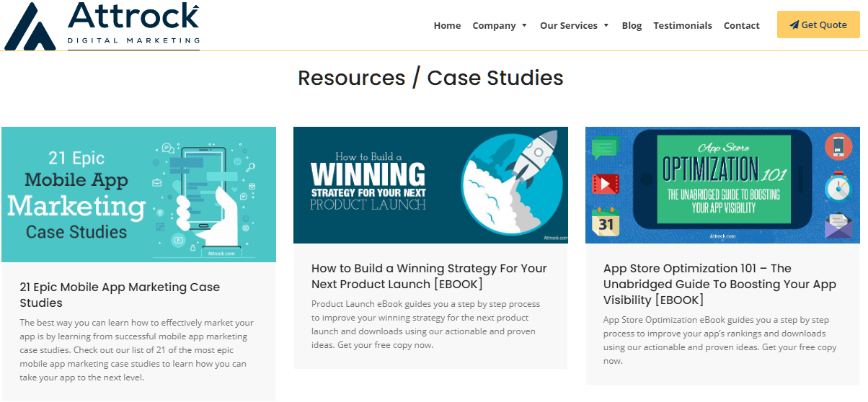This screenshot has width=868, height=402.
Task: Click the How to Build a Winning Strategy title
Action: (429, 276)
